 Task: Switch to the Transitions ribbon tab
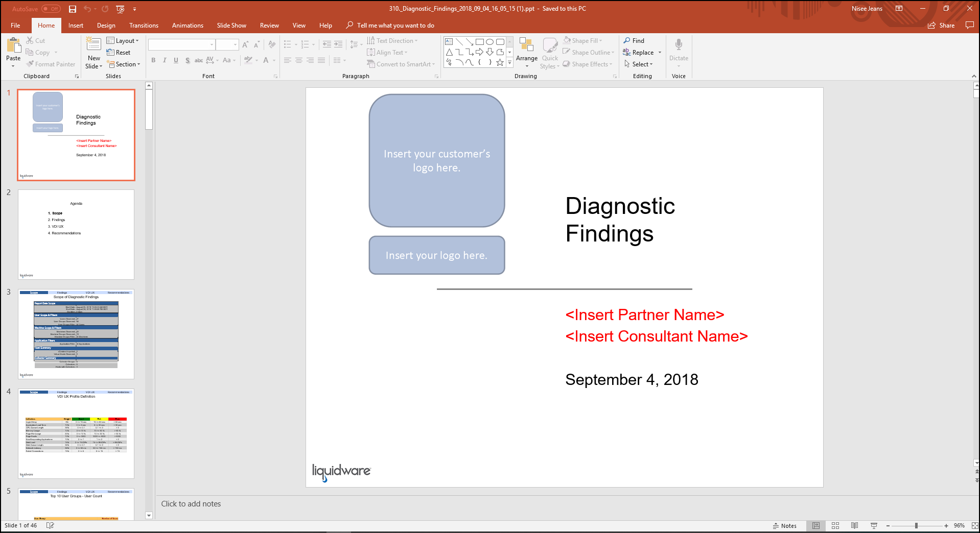[144, 25]
